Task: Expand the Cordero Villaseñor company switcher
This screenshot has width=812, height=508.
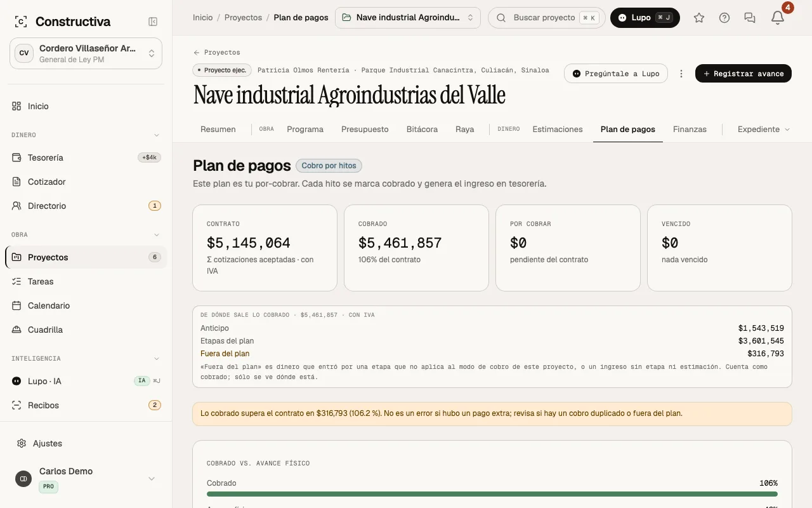Action: 86,53
